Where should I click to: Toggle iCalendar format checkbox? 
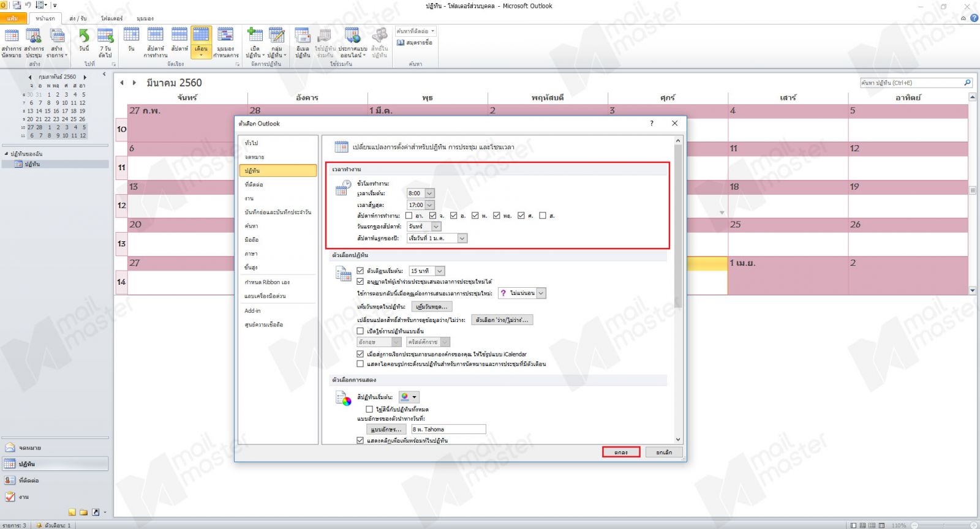click(x=361, y=354)
